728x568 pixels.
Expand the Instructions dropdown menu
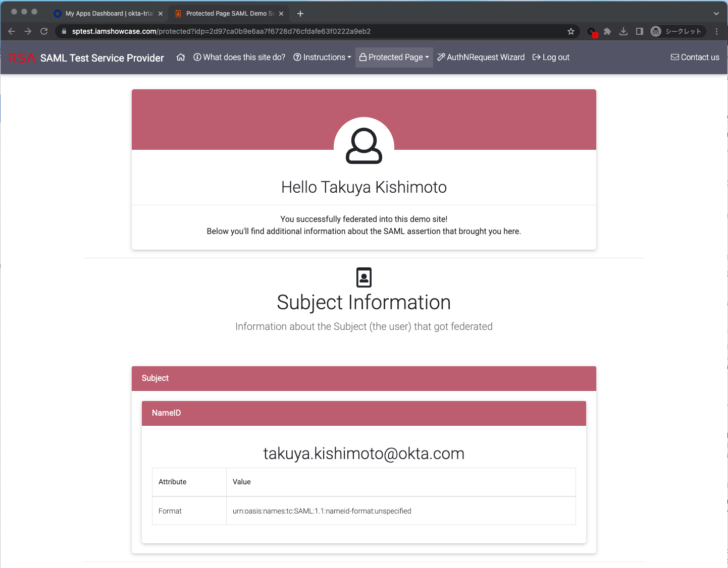coord(322,57)
